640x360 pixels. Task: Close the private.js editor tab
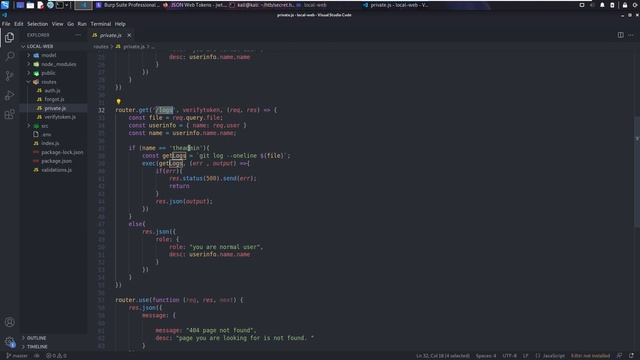(129, 36)
